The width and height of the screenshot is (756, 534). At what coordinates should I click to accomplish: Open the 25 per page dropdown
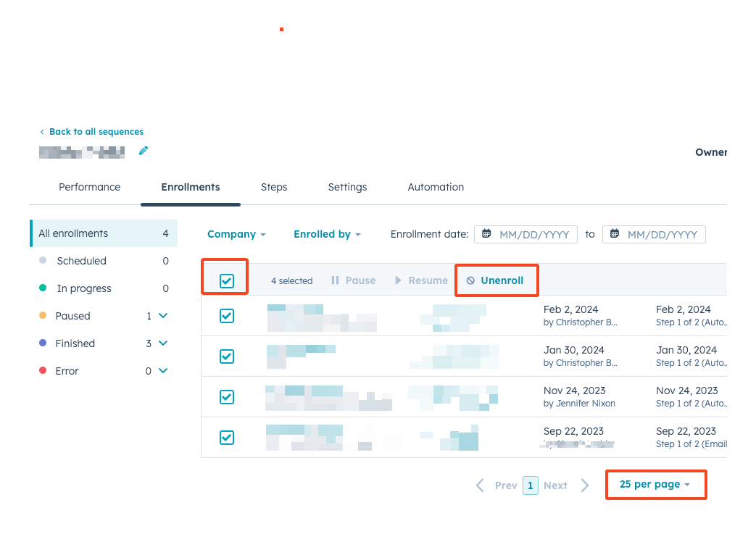click(x=655, y=484)
